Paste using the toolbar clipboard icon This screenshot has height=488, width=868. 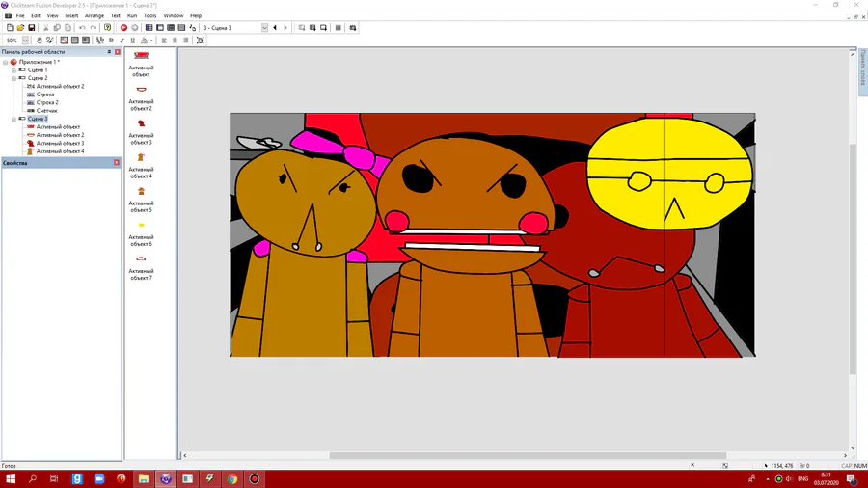coord(68,28)
